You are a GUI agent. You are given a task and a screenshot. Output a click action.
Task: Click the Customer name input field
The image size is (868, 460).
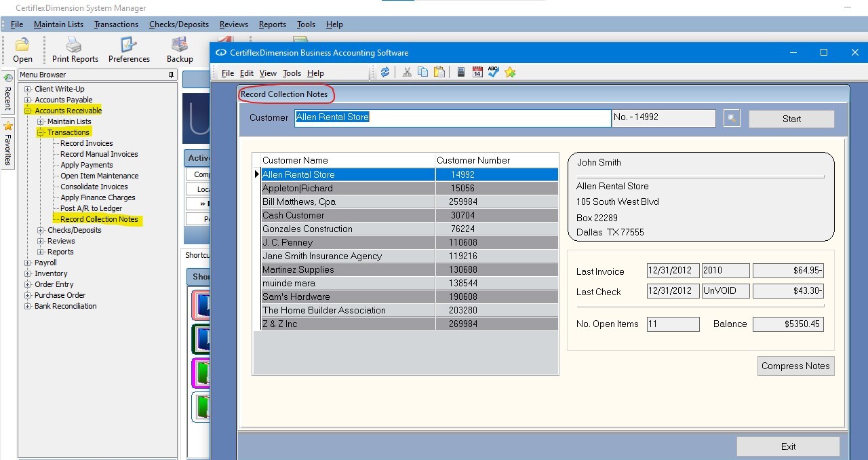click(452, 117)
